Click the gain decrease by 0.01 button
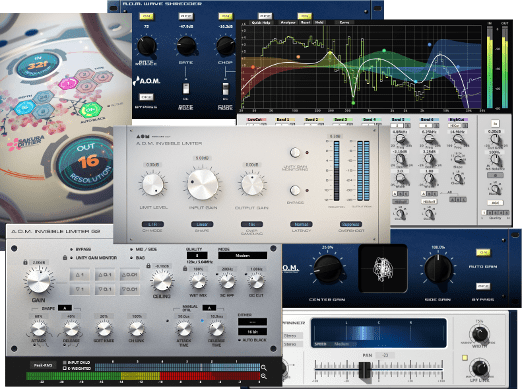This screenshot has height=389, width=522. [x=129, y=289]
